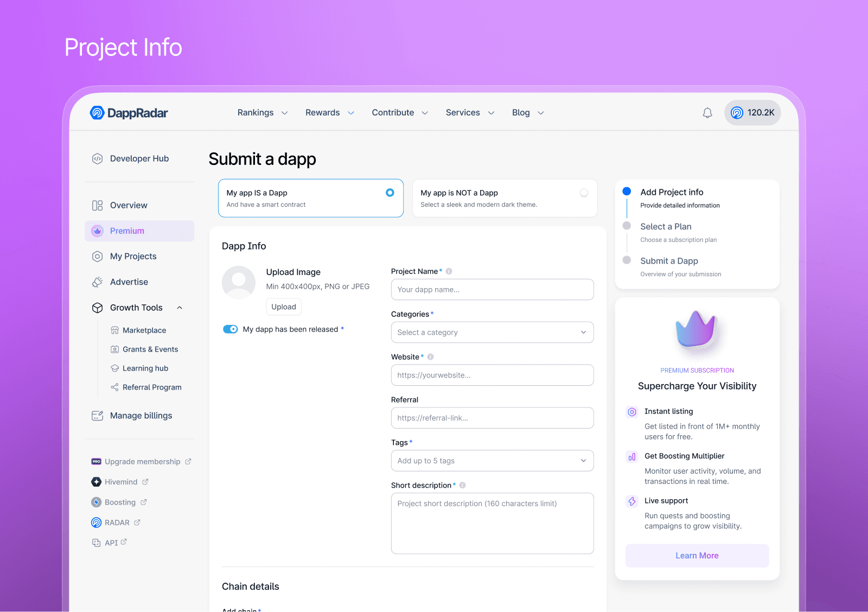868x612 pixels.
Task: Click the Submit a Dapp step marker
Action: click(627, 260)
